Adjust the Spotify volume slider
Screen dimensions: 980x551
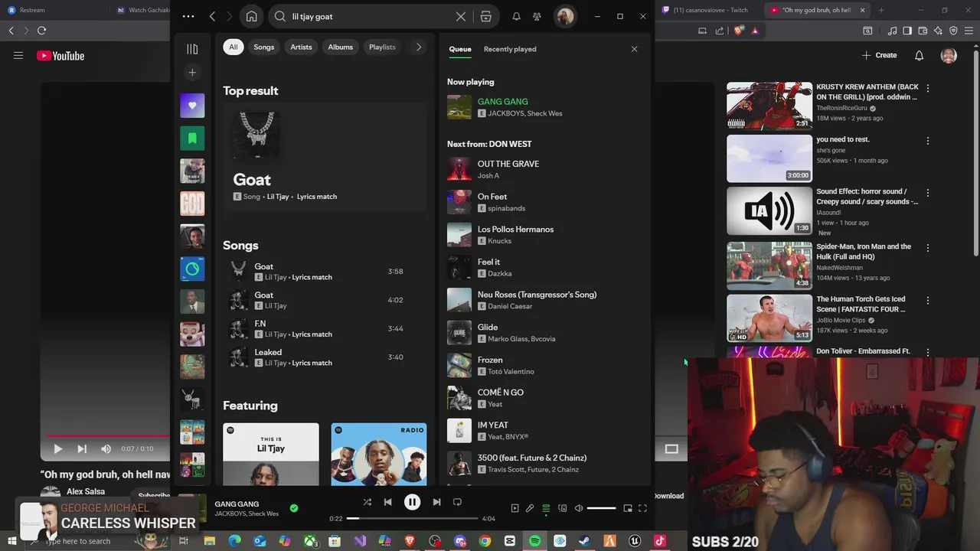pos(601,508)
